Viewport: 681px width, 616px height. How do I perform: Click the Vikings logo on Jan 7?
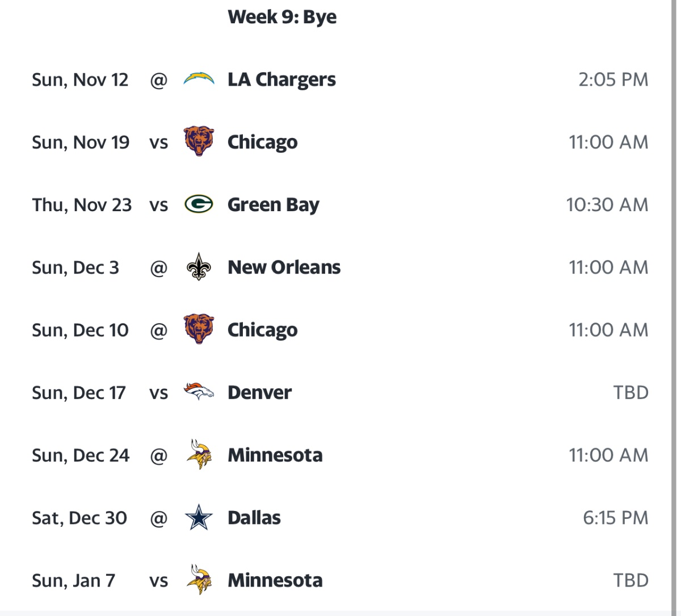point(199,580)
